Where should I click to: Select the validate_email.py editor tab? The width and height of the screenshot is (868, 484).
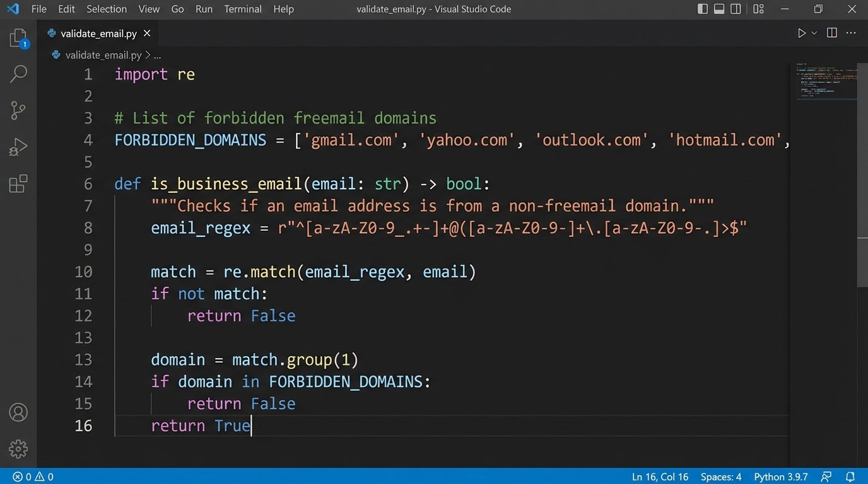click(x=98, y=33)
